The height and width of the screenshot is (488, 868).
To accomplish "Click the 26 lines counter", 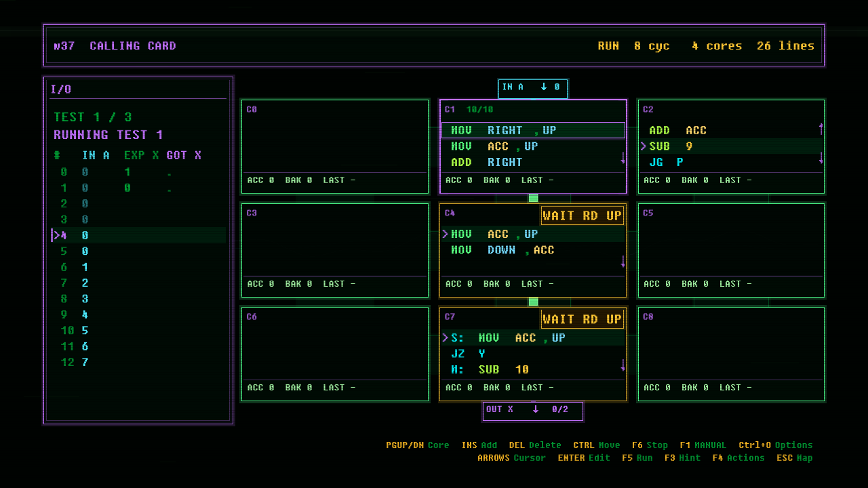I will 785,46.
